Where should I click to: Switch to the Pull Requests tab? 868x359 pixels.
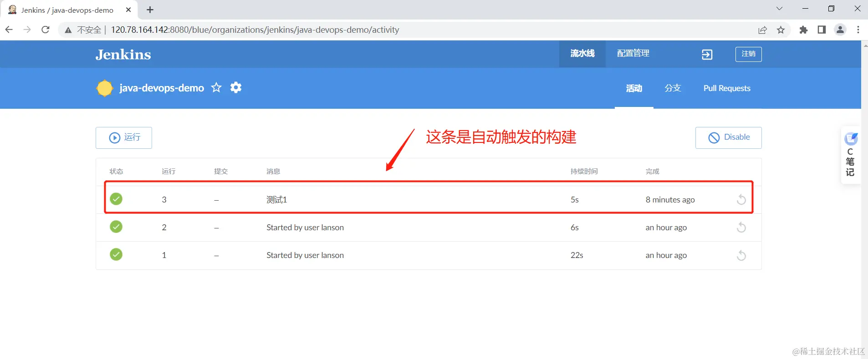[727, 88]
